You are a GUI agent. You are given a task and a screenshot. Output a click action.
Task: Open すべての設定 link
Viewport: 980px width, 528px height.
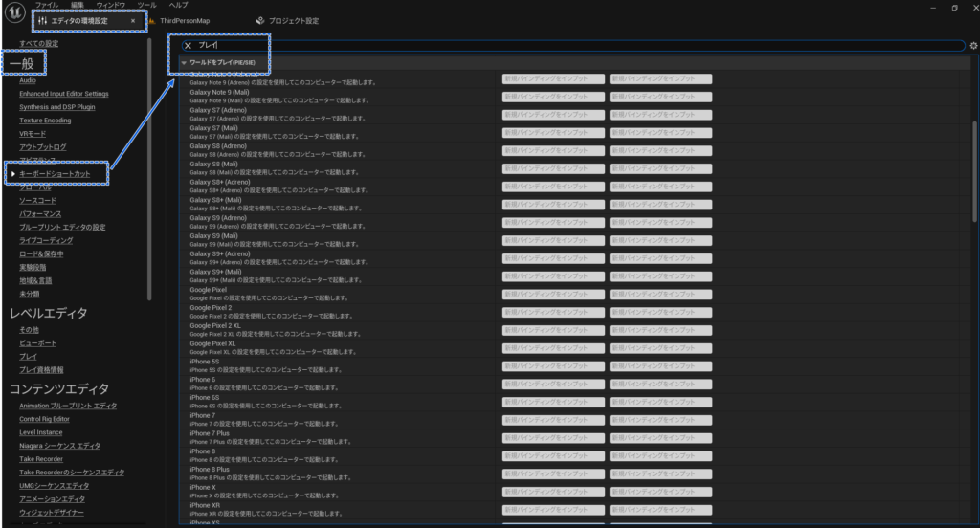(x=38, y=44)
